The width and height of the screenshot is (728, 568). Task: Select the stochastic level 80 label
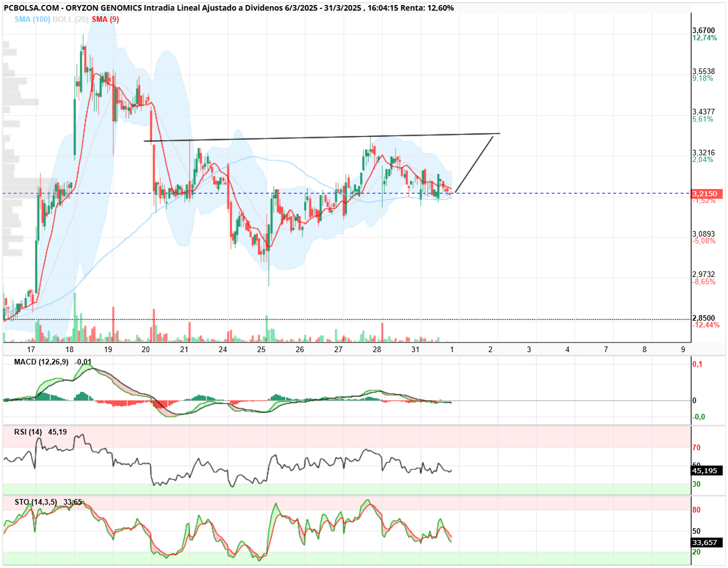click(696, 510)
